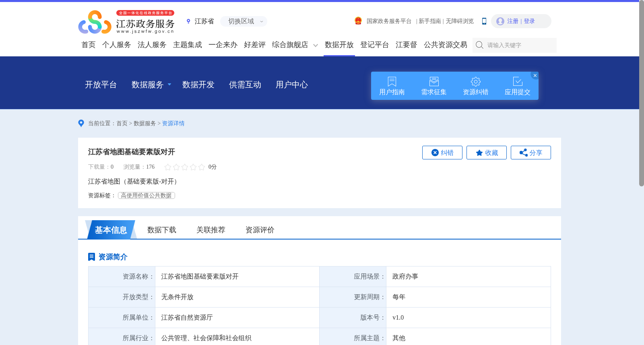The width and height of the screenshot is (644, 345).
Task: Click the page vertical scrollbar
Action: [x=642, y=93]
